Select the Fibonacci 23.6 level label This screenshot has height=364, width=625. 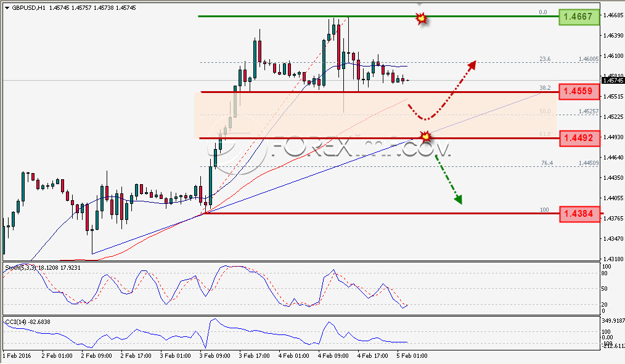(545, 59)
